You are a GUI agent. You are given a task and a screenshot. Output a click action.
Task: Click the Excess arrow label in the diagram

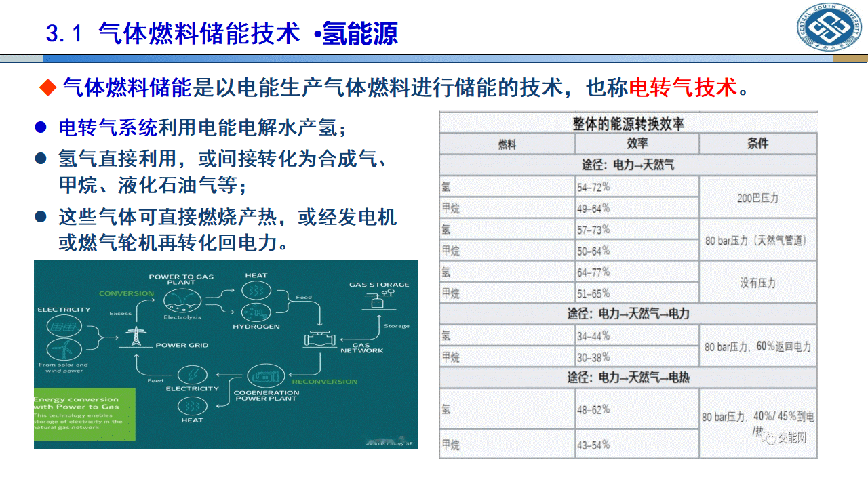[x=120, y=313]
